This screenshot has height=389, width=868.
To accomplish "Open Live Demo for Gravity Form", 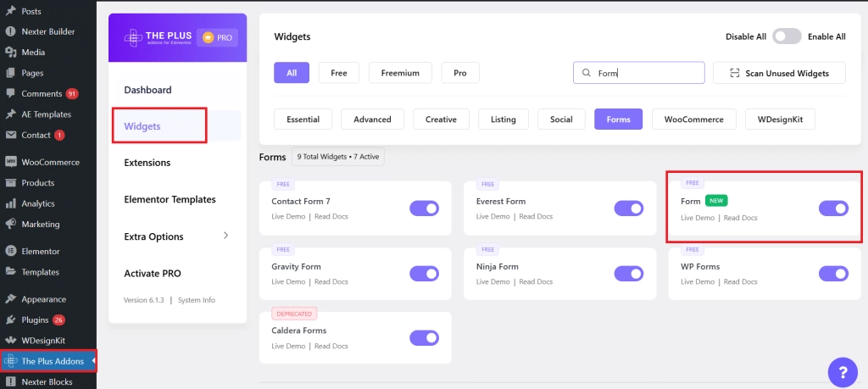I will [288, 281].
